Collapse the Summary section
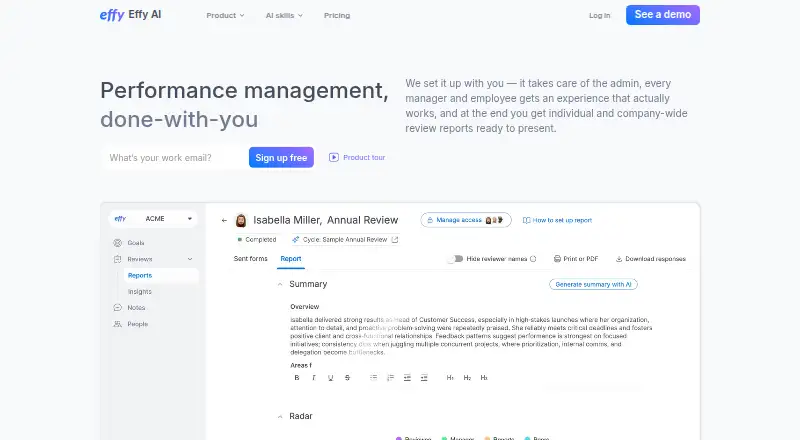The height and width of the screenshot is (440, 800). [280, 284]
